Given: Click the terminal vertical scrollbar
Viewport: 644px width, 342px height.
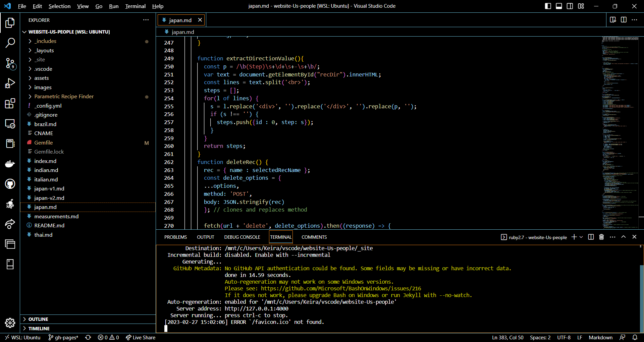Looking at the screenshot, I should coord(641,298).
